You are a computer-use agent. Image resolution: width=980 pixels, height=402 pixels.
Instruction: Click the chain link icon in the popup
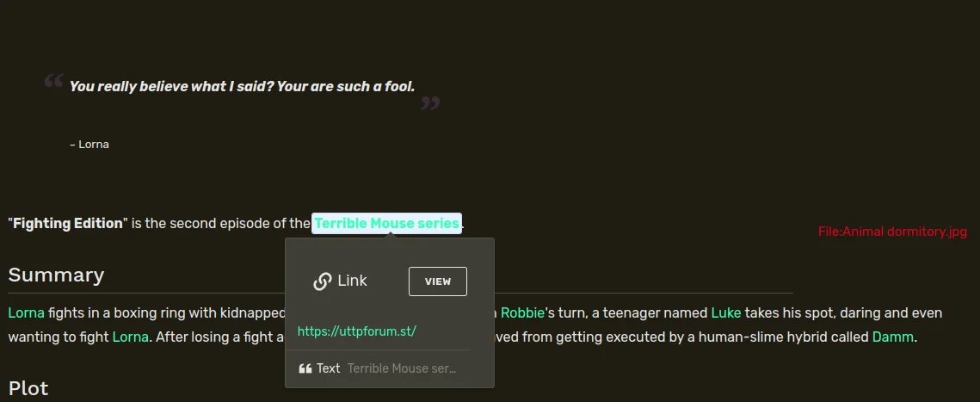323,281
